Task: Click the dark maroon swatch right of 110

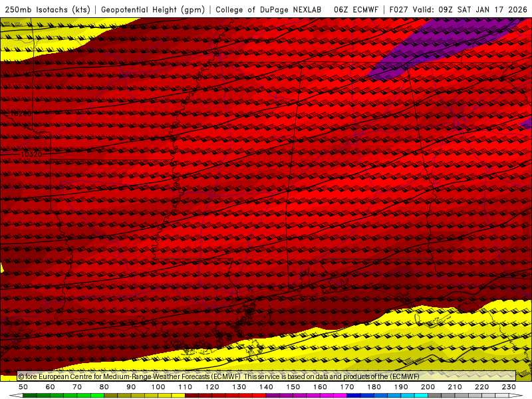Action: (192, 396)
